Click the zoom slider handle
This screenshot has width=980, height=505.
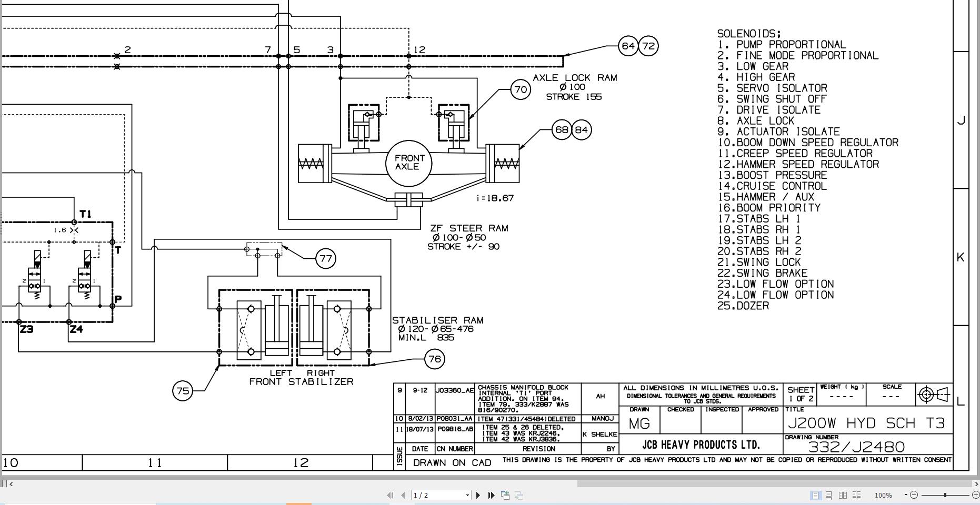(x=946, y=495)
